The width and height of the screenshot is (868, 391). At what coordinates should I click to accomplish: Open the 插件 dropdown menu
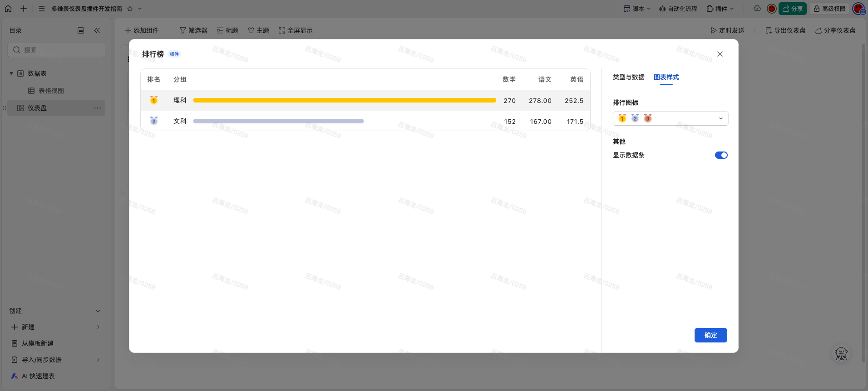(x=720, y=9)
